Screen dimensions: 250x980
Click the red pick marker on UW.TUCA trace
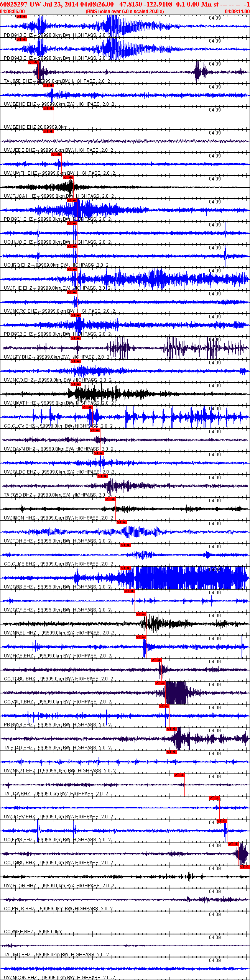coord(68,177)
